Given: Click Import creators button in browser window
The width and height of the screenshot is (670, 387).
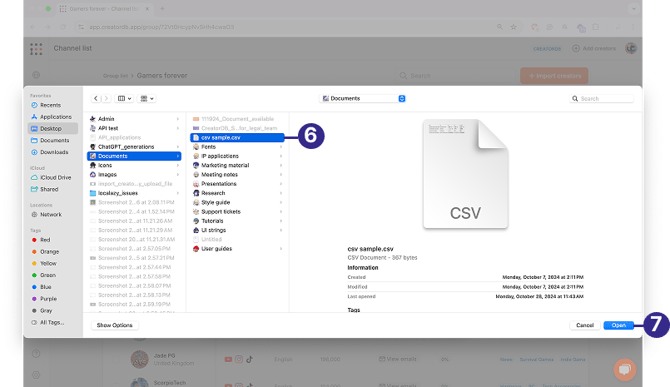Looking at the screenshot, I should coord(554,76).
